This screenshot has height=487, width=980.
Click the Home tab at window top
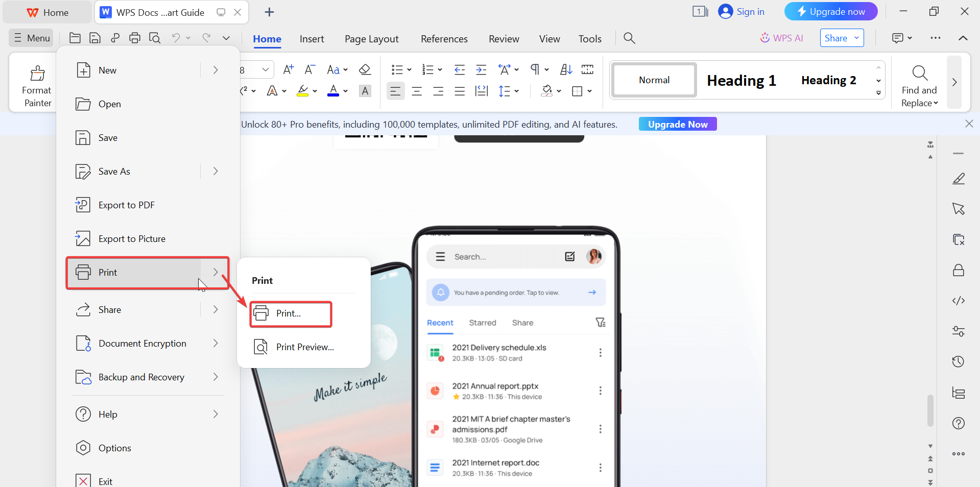click(47, 12)
